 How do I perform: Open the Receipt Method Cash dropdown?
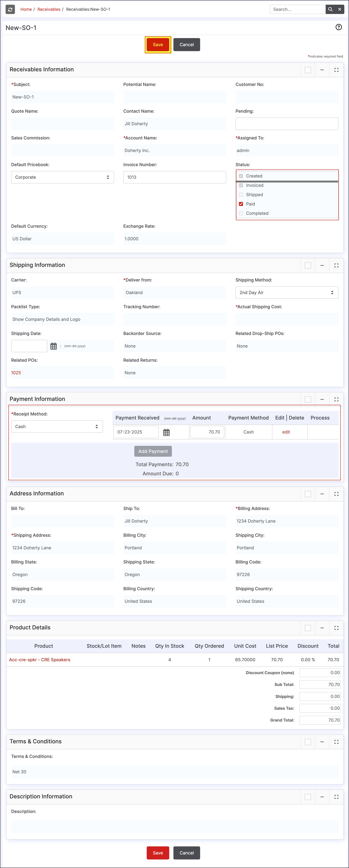coord(57,427)
